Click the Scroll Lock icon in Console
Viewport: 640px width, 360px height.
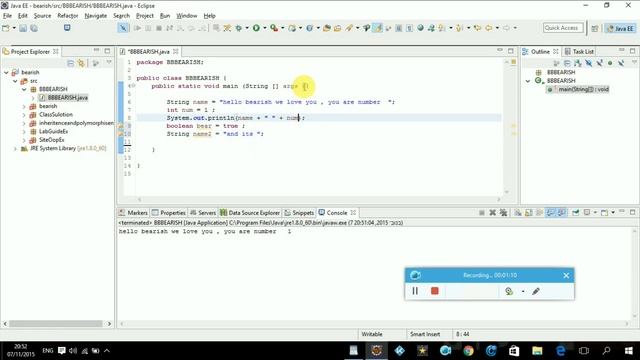pos(529,213)
